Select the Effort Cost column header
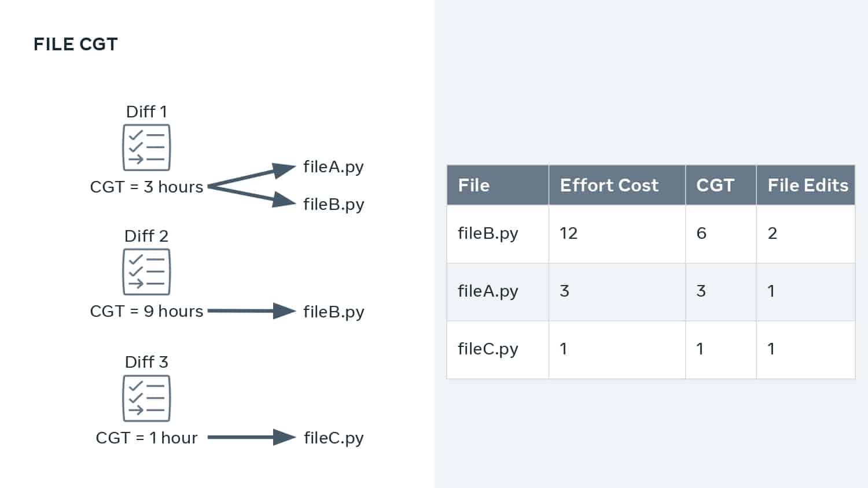Viewport: 868px width, 488px height. tap(617, 185)
